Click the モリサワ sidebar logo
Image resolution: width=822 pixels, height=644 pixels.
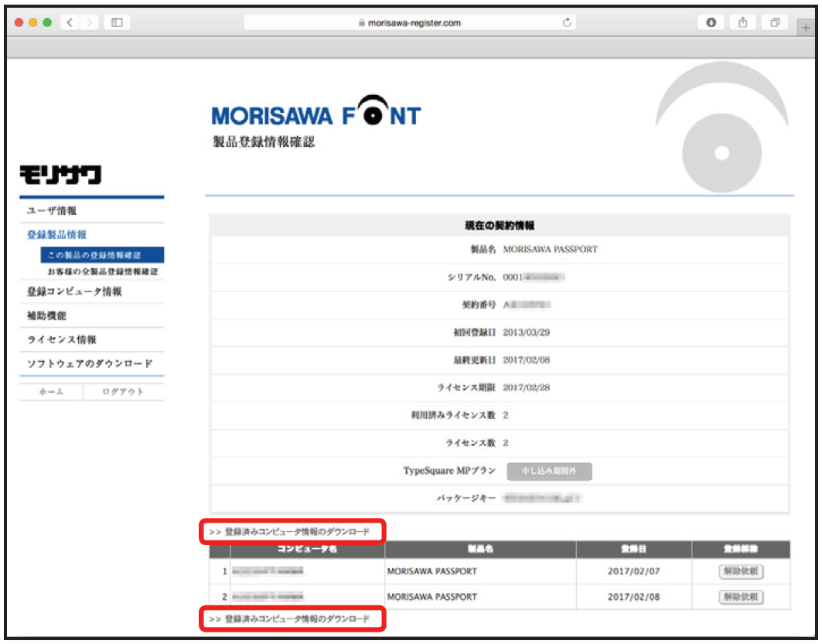coord(61,175)
